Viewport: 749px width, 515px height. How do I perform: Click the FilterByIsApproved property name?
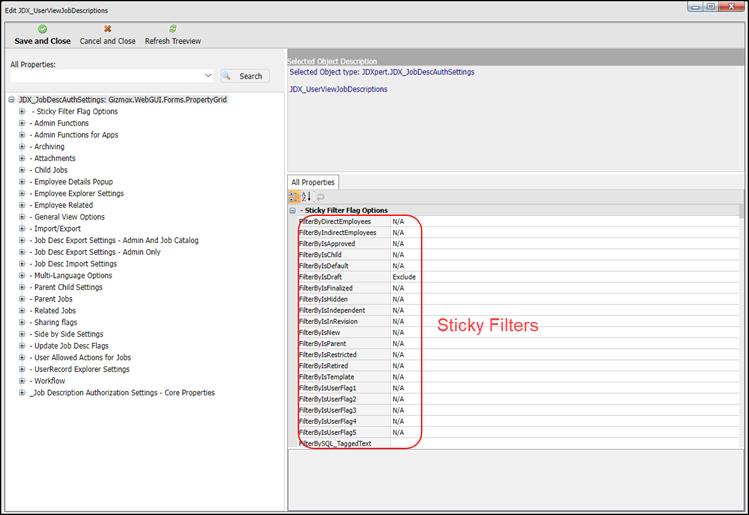(x=327, y=243)
